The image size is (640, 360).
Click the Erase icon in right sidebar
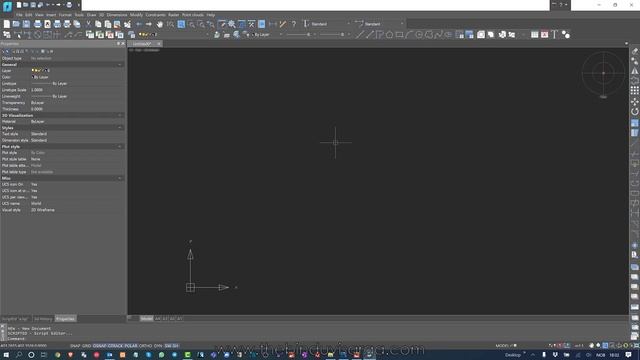[634, 51]
